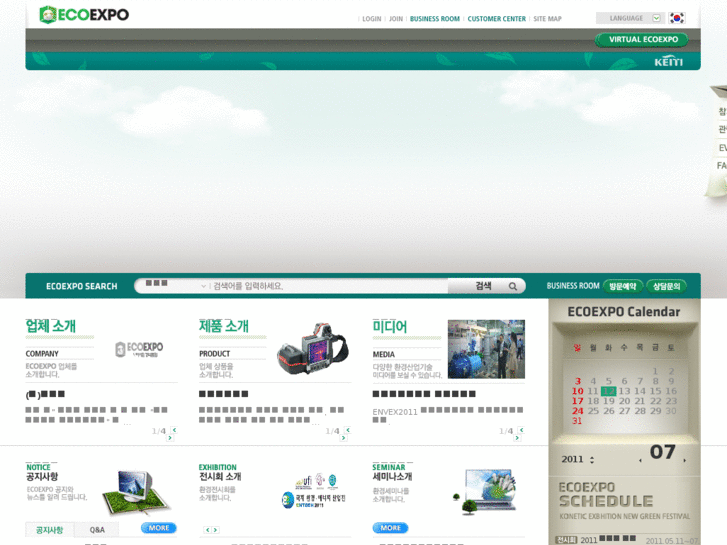Image resolution: width=727 pixels, height=545 pixels.
Task: Click the exhibition logos image
Action: [x=314, y=491]
